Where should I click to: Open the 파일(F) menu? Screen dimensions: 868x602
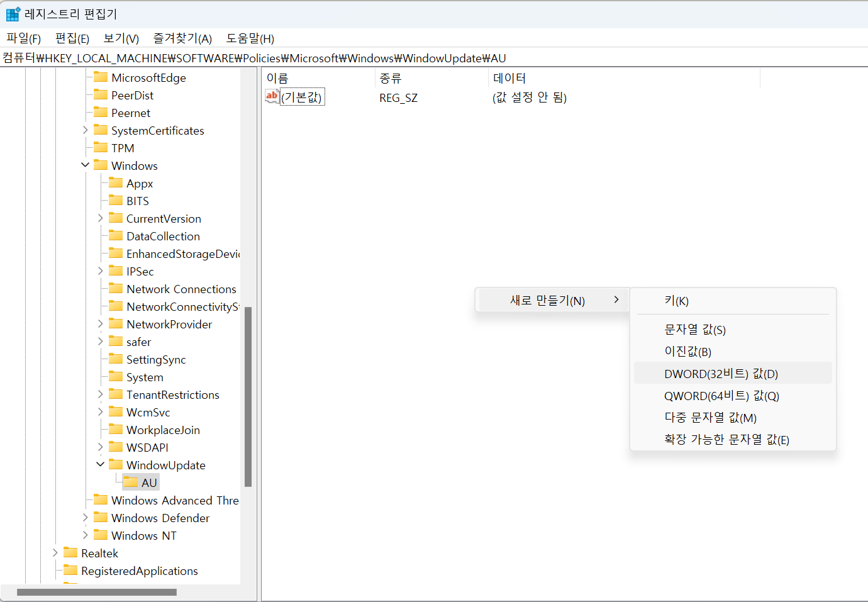[x=24, y=38]
